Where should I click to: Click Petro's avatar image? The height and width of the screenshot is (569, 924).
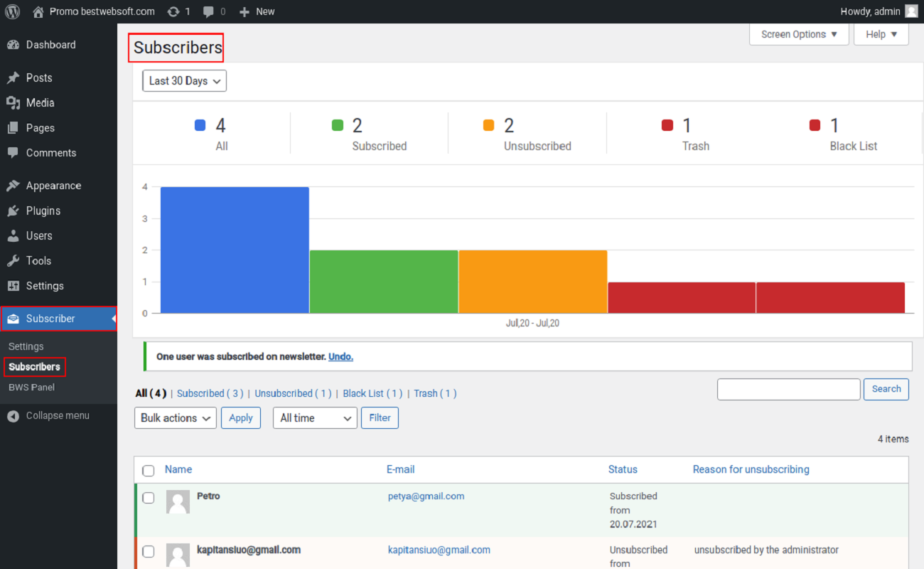point(178,501)
